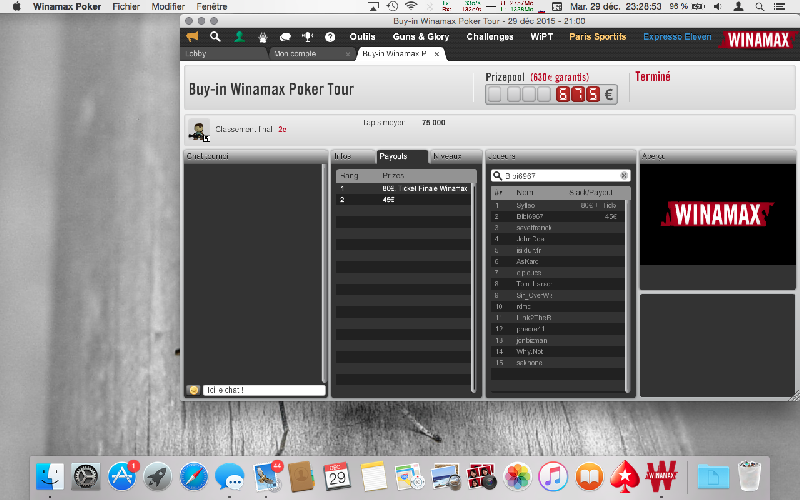Open the Outils menu

(x=362, y=37)
